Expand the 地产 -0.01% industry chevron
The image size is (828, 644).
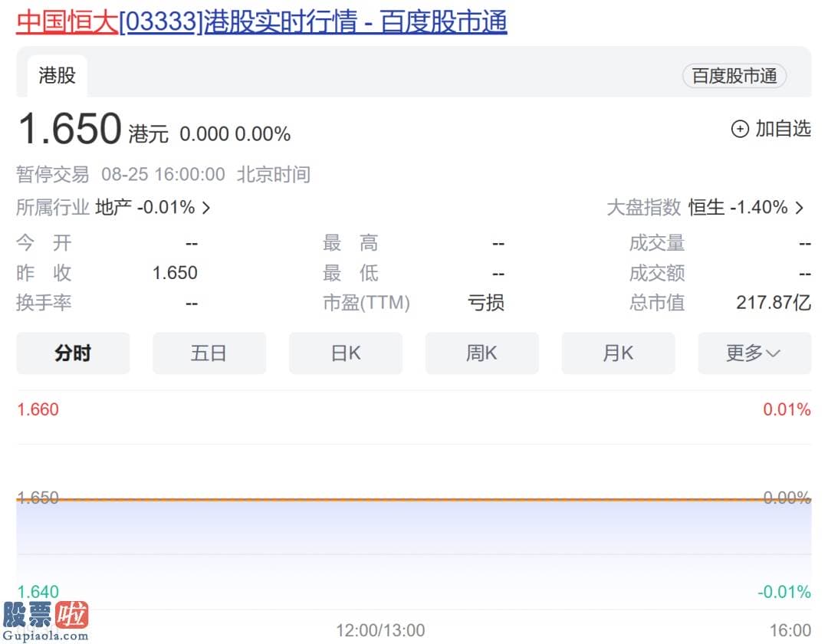206,208
